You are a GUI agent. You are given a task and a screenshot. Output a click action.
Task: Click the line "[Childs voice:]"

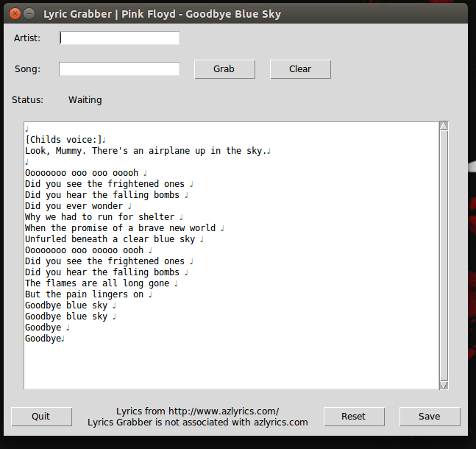(x=63, y=140)
